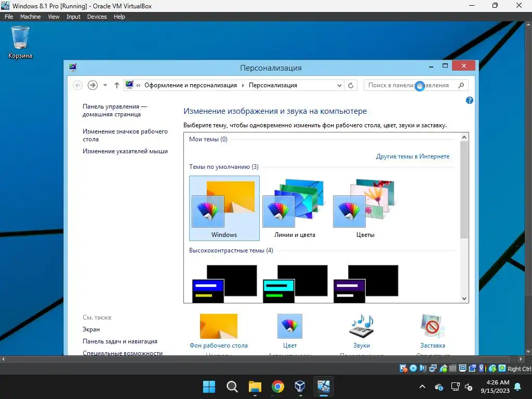Go up one level with the up arrow
Image resolution: width=532 pixels, height=399 pixels.
[x=117, y=85]
